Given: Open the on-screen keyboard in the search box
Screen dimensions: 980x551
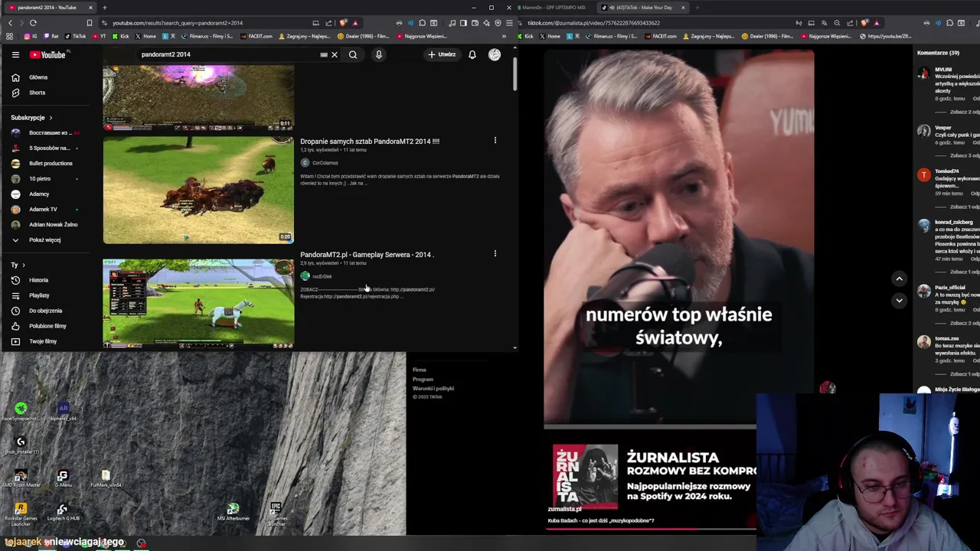Looking at the screenshot, I should coord(324,54).
